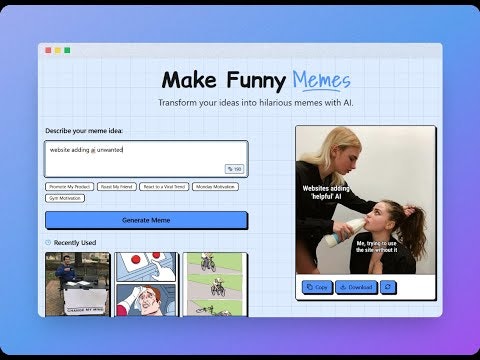The width and height of the screenshot is (480, 360).
Task: Copy the generated meme
Action: [317, 287]
